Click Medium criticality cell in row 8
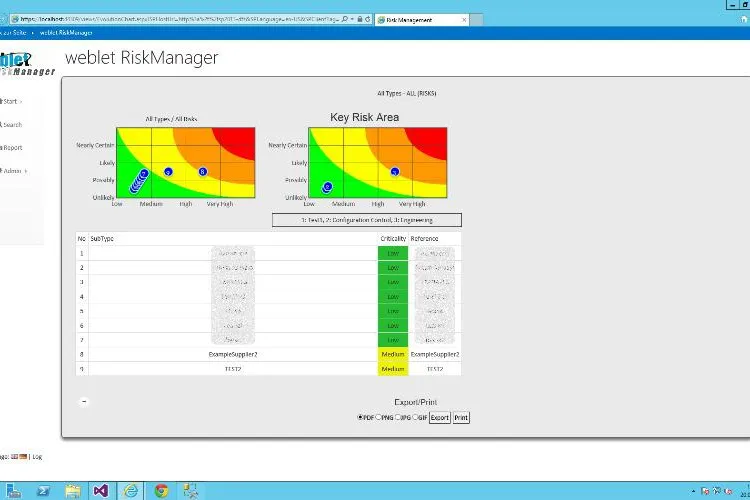750x500 pixels. pyautogui.click(x=393, y=355)
